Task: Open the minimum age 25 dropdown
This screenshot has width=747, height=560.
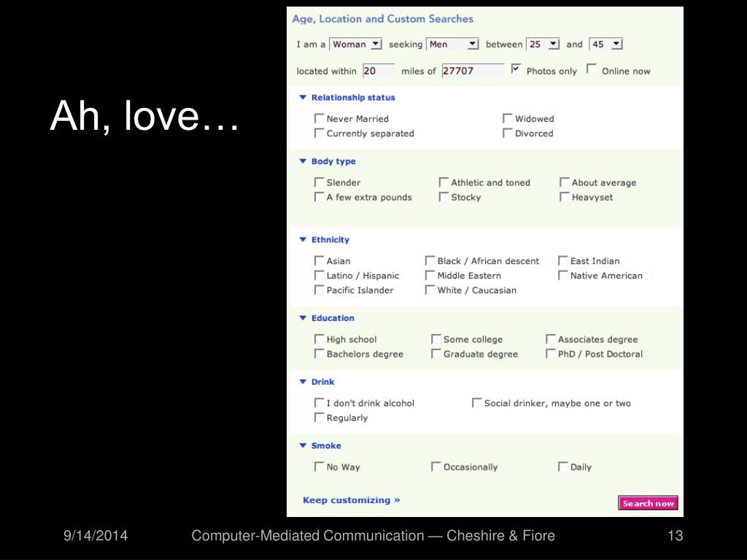Action: pos(543,44)
